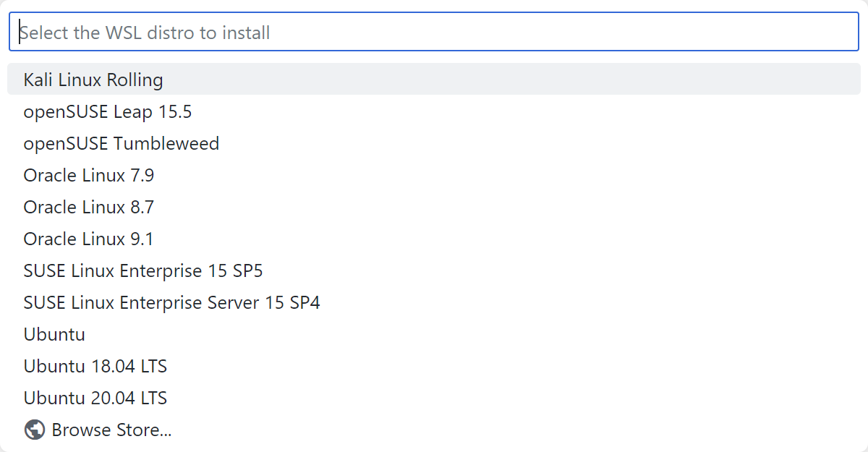The height and width of the screenshot is (452, 868).
Task: Highlight the currently selected Kali Linux entry
Action: (93, 80)
